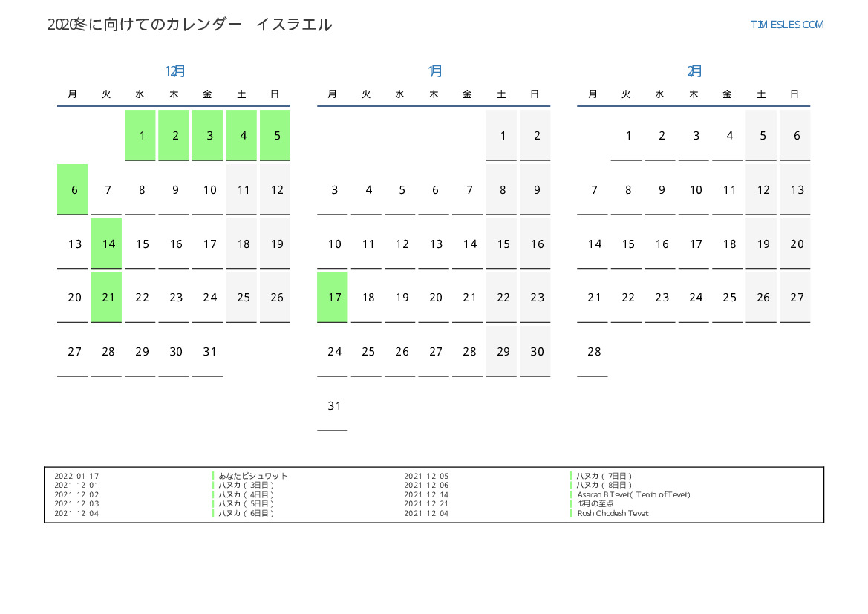
Task: Choose highlighted December 14 cell
Action: (x=106, y=244)
